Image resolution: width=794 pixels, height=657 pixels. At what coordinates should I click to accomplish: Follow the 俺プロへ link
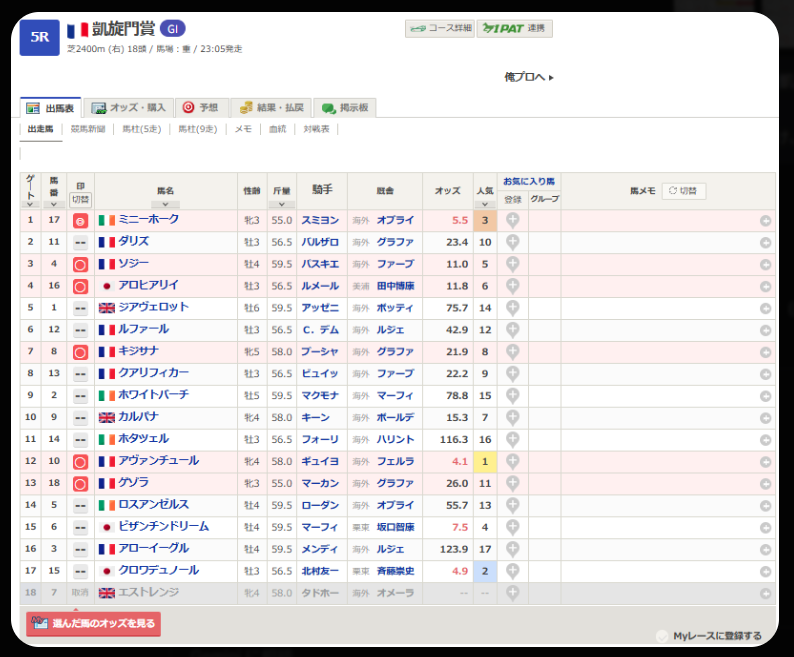click(528, 77)
